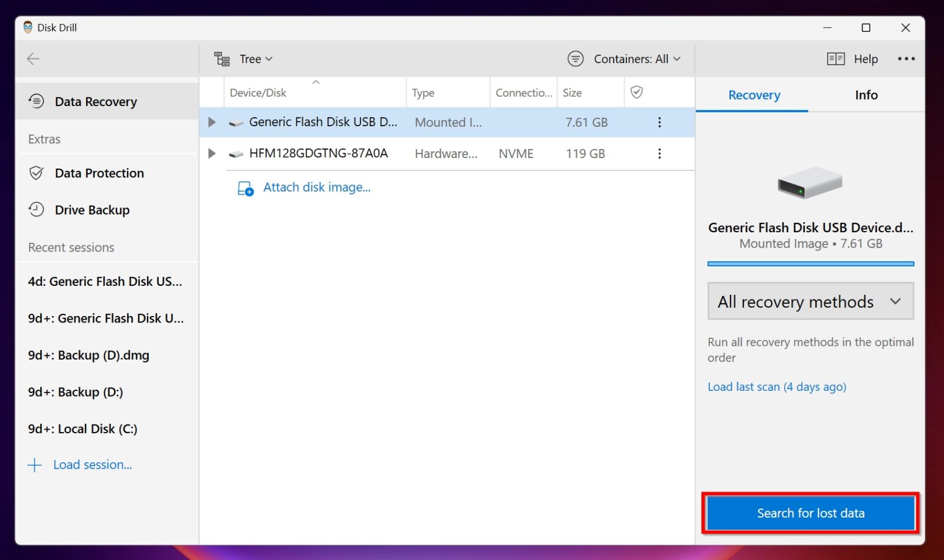Click the three-dot menu near Help
944x560 pixels.
906,59
